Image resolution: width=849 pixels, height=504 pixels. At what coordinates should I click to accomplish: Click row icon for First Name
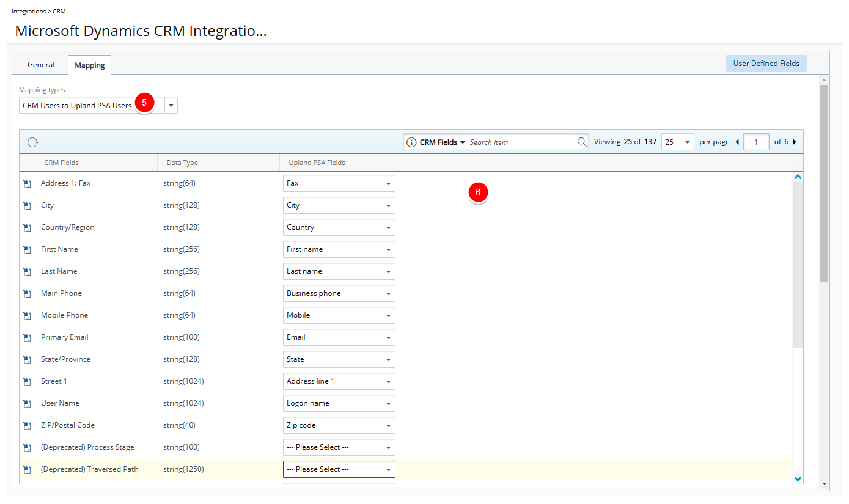coord(27,249)
